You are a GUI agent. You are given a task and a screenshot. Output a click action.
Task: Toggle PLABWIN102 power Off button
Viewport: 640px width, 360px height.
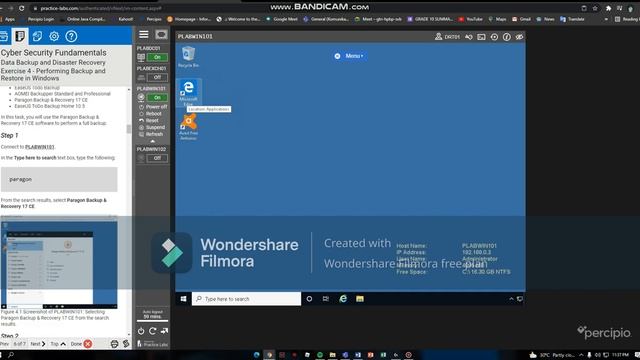pyautogui.click(x=157, y=158)
